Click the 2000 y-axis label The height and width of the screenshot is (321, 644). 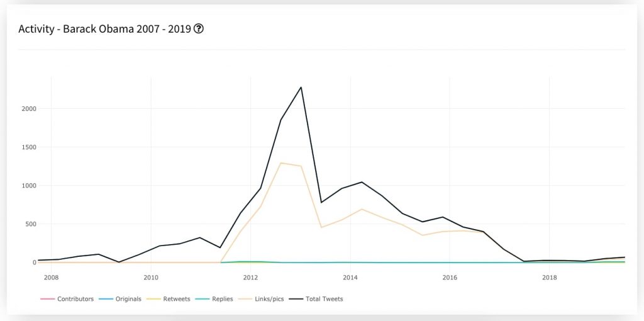point(30,108)
